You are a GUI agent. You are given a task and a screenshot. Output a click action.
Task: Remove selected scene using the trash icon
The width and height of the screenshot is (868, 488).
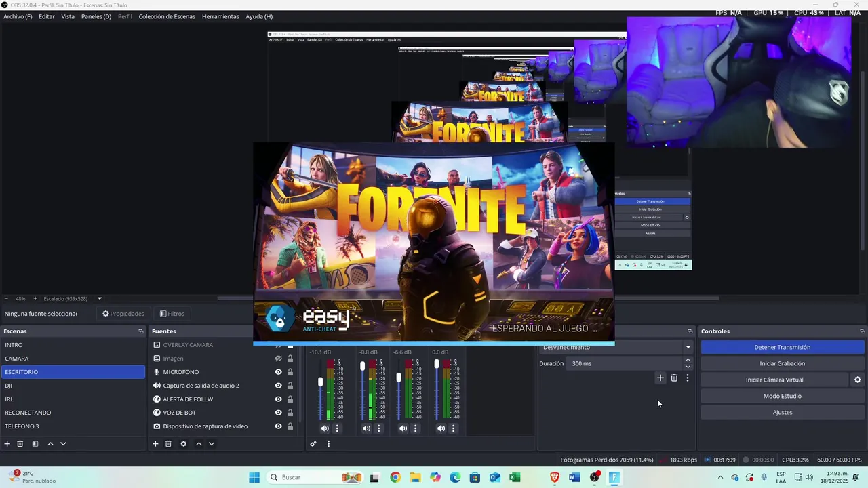pos(20,444)
